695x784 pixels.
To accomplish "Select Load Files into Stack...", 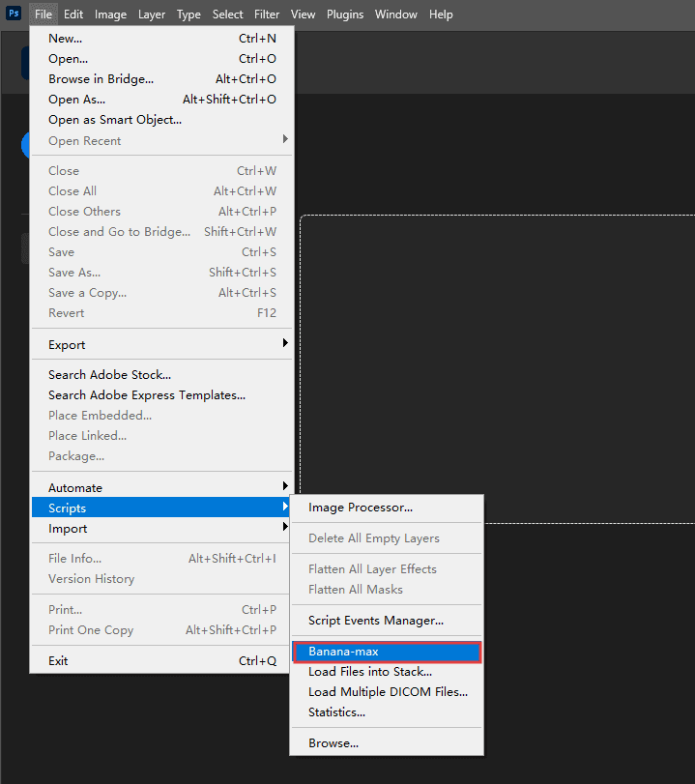I will (387, 672).
